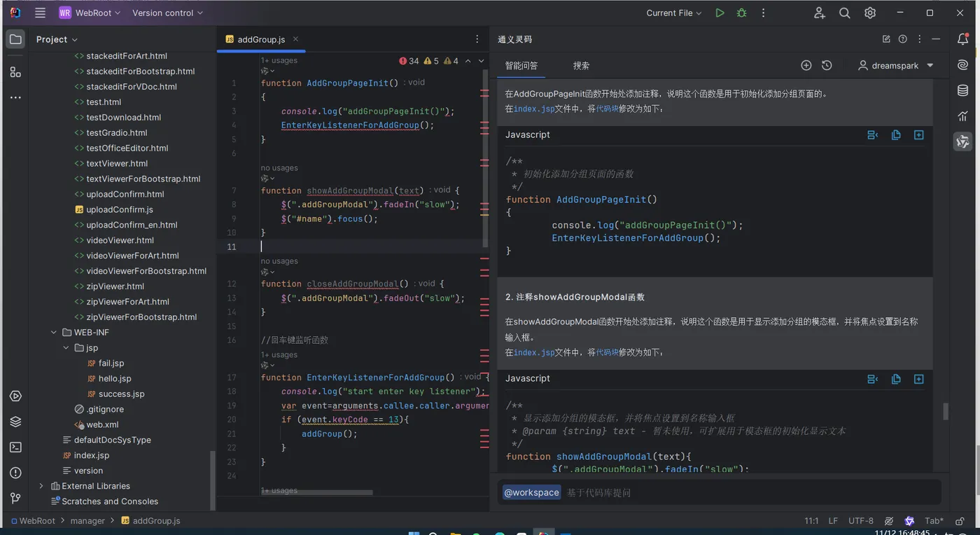This screenshot has width=980, height=535.
Task: Open the Code With Me add-user icon
Action: coord(820,13)
